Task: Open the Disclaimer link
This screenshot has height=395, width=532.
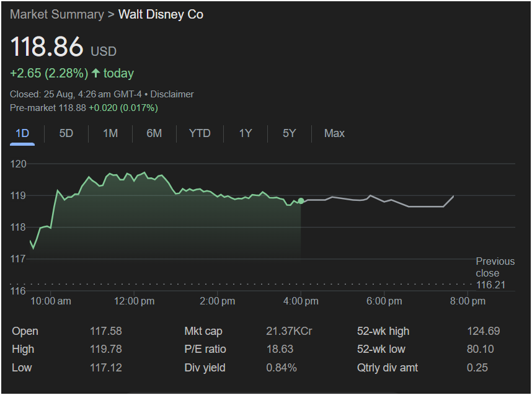Action: click(172, 94)
